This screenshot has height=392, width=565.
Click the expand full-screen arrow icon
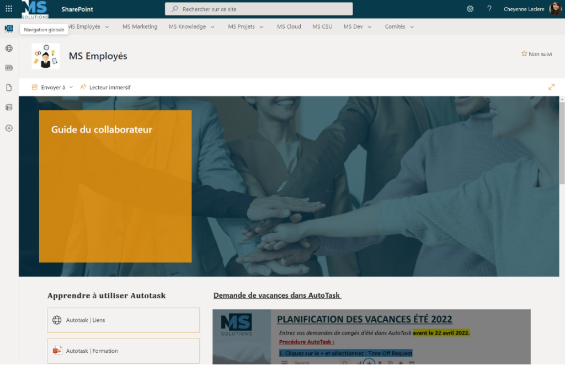point(551,87)
